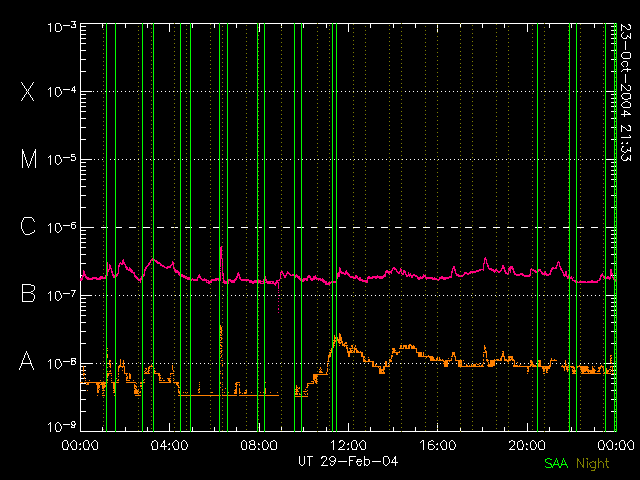
Task: Click the 10⁻⁶ y-axis tick label
Action: tap(62, 227)
